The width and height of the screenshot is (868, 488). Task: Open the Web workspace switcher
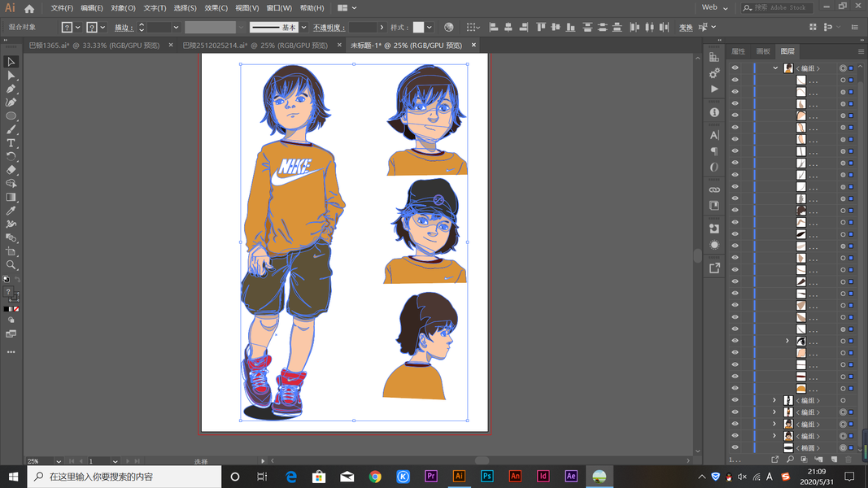tap(715, 8)
